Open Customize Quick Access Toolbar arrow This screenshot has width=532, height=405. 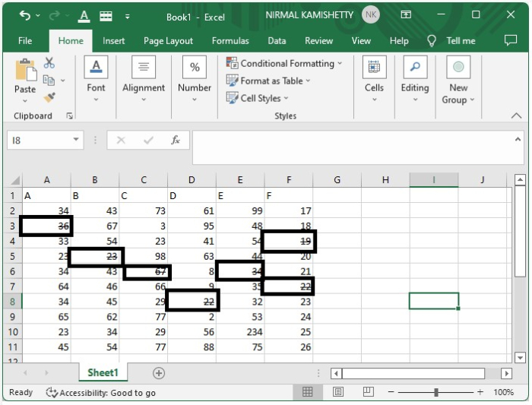click(127, 16)
